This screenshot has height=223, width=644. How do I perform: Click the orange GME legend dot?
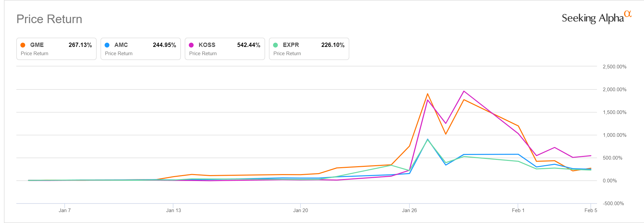23,45
